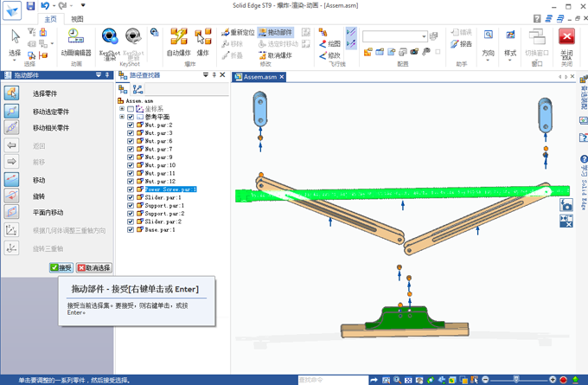The image size is (588, 385).
Task: Click 拖动部件 drag component in ribbon
Action: (275, 33)
